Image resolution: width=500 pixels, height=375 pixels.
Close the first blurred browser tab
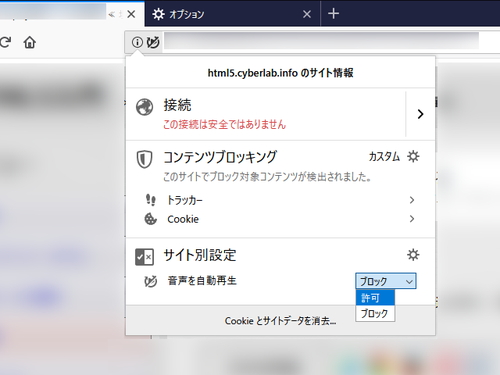pos(131,14)
